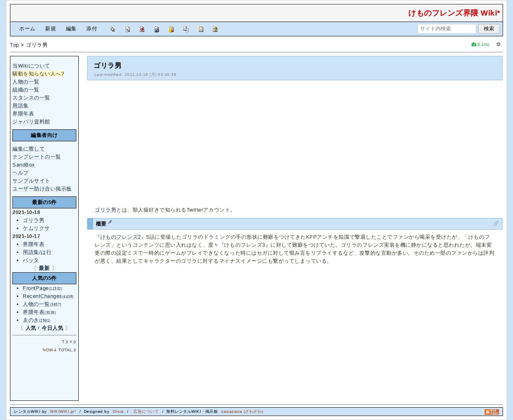The image size is (513, 420).
Task: Open スタンスの一覧 sidebar link
Action: point(31,98)
